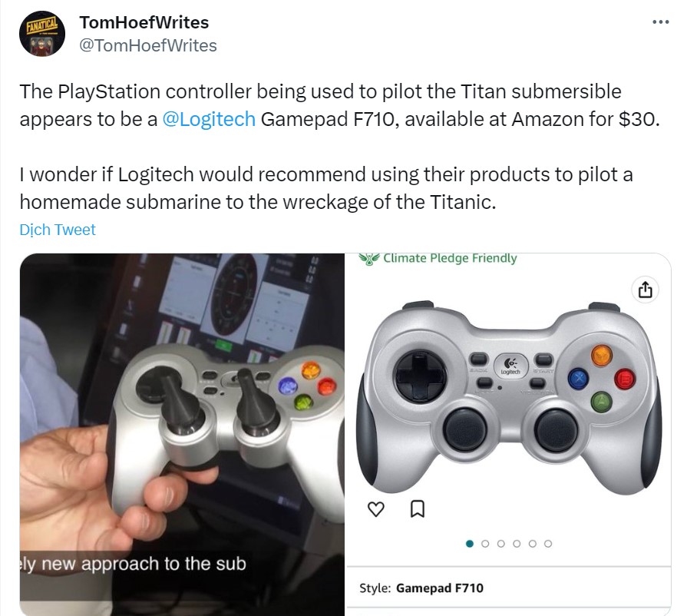Click the Style: Gamepad F710 label

pos(421,588)
